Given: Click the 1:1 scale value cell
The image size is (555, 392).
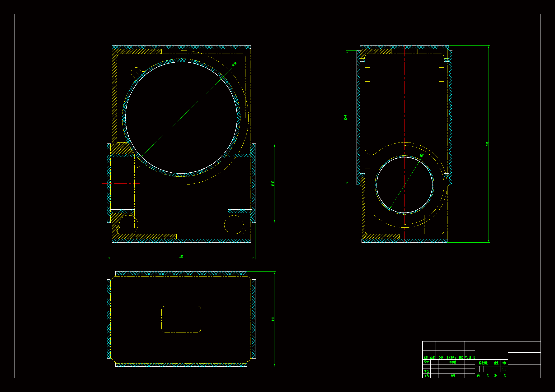Looking at the screenshot, I should pos(504,369).
